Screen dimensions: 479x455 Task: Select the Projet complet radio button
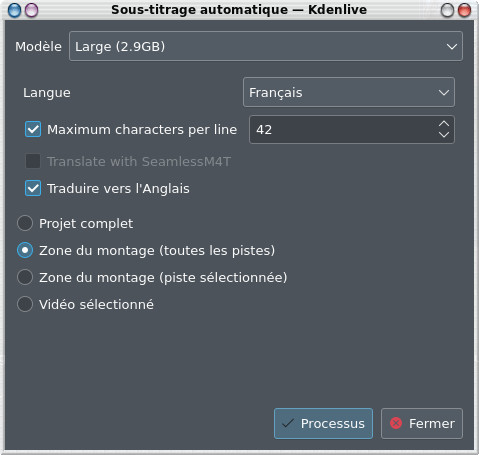tap(25, 223)
